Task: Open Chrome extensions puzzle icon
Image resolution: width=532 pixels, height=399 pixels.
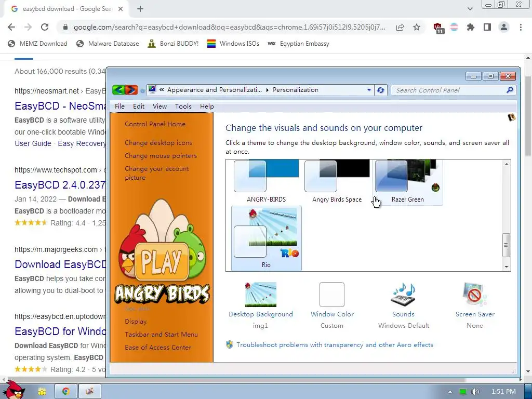Action: 471,27
